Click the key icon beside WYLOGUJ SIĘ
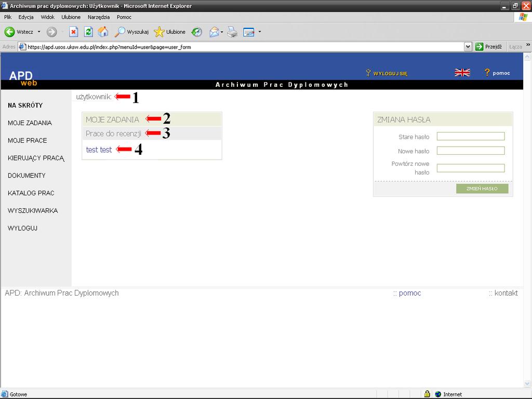The width and height of the screenshot is (532, 399). [368, 73]
